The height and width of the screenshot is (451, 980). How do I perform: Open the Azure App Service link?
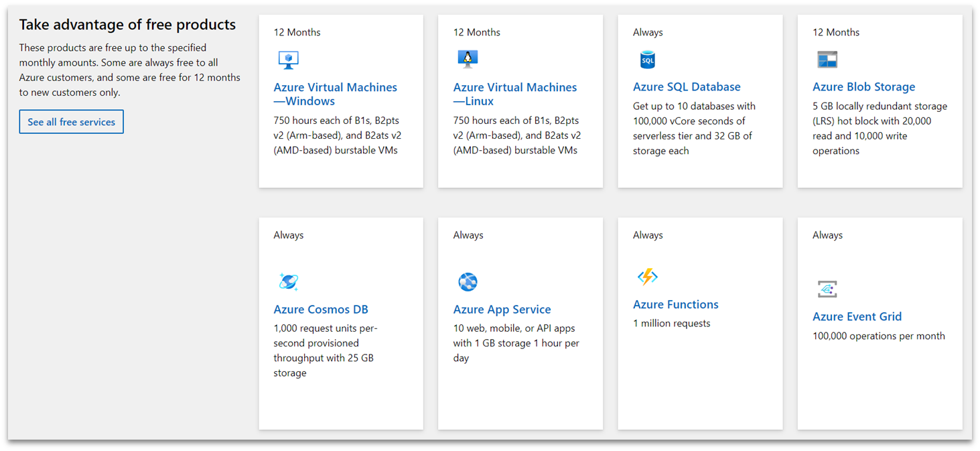pyautogui.click(x=502, y=309)
